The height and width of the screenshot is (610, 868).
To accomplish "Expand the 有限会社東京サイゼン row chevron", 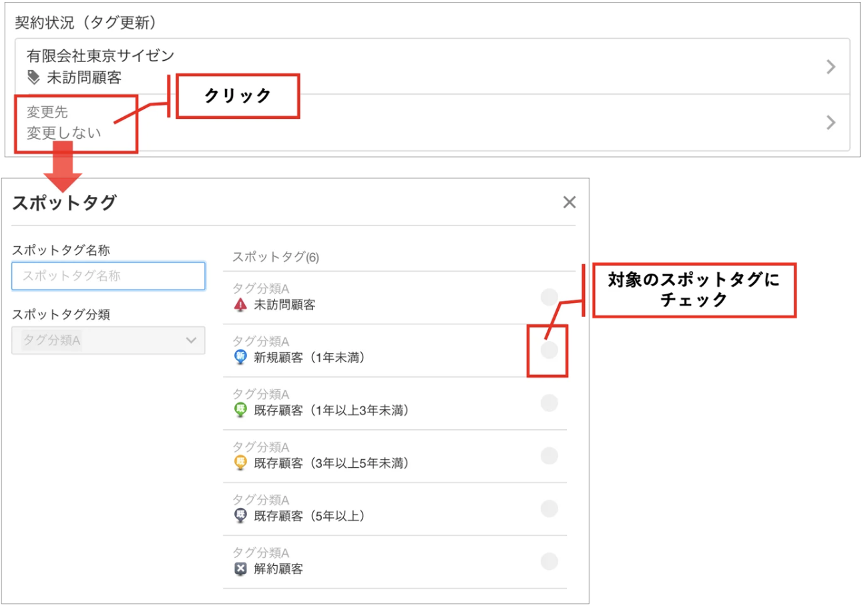I will click(x=831, y=67).
